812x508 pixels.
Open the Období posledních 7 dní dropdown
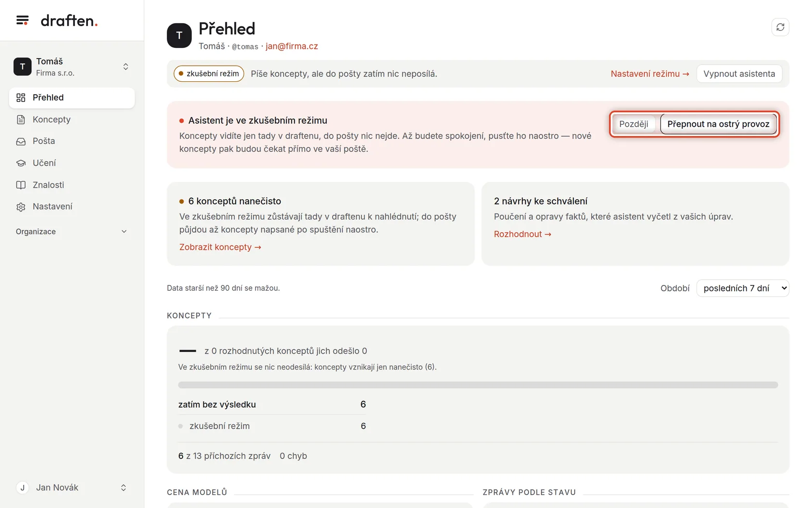pyautogui.click(x=742, y=288)
